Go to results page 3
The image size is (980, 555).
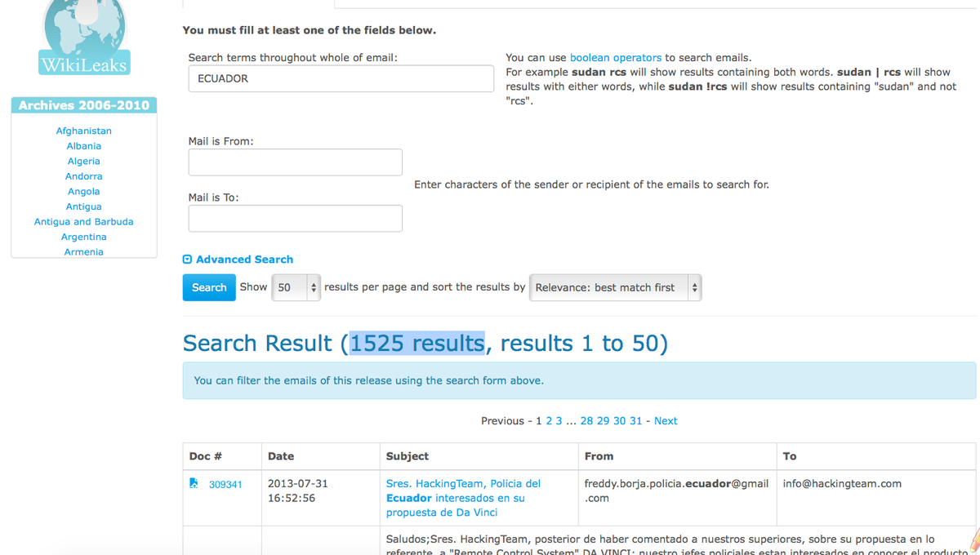pos(559,421)
